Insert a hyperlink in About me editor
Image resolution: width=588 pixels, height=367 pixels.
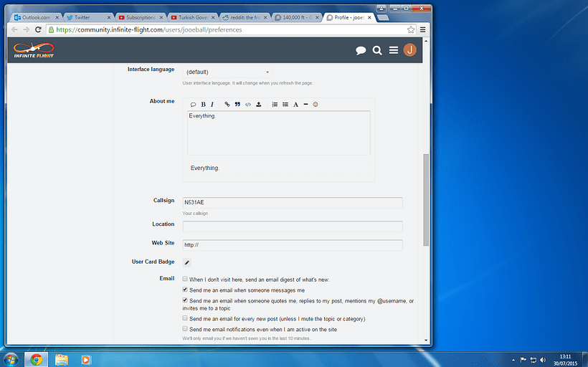click(x=227, y=104)
